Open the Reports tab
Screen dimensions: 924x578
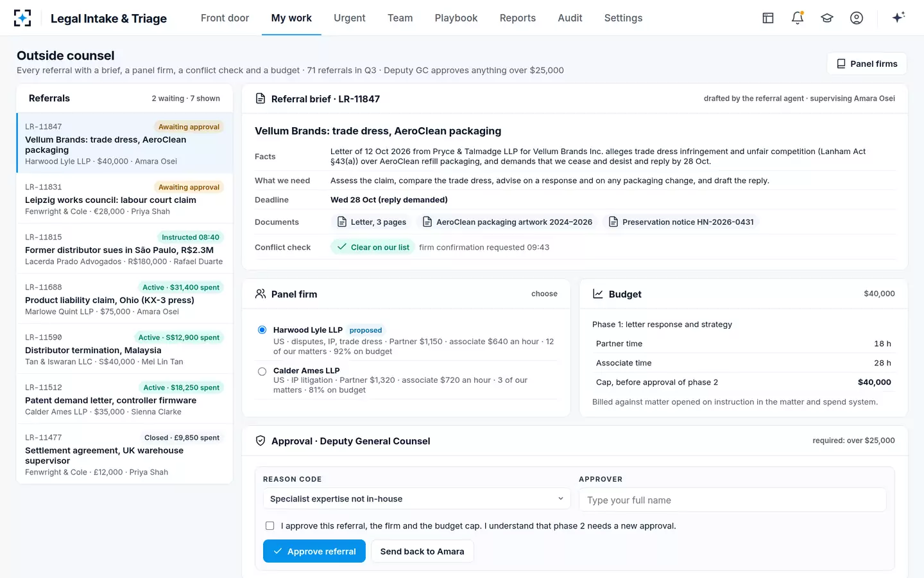click(518, 18)
